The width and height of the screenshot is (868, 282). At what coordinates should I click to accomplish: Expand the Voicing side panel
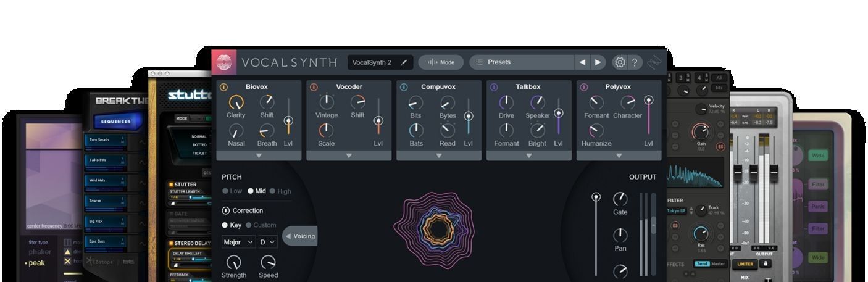[x=300, y=236]
